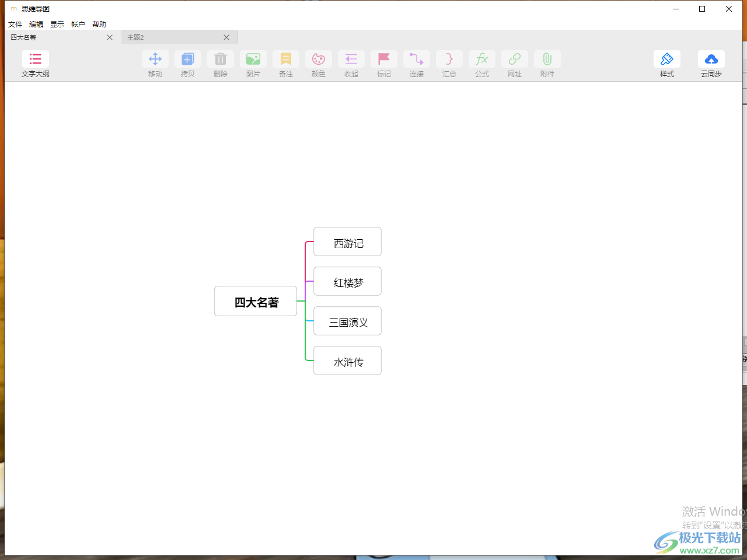Maximize the 思维导图 window
747x560 pixels.
tap(702, 9)
